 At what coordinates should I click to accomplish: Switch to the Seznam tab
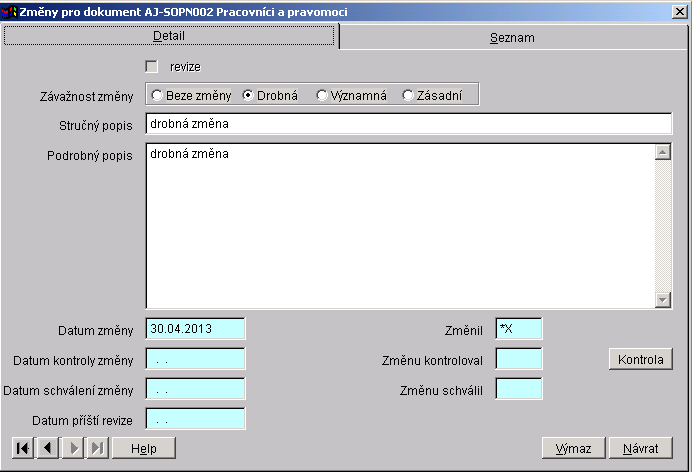[512, 37]
